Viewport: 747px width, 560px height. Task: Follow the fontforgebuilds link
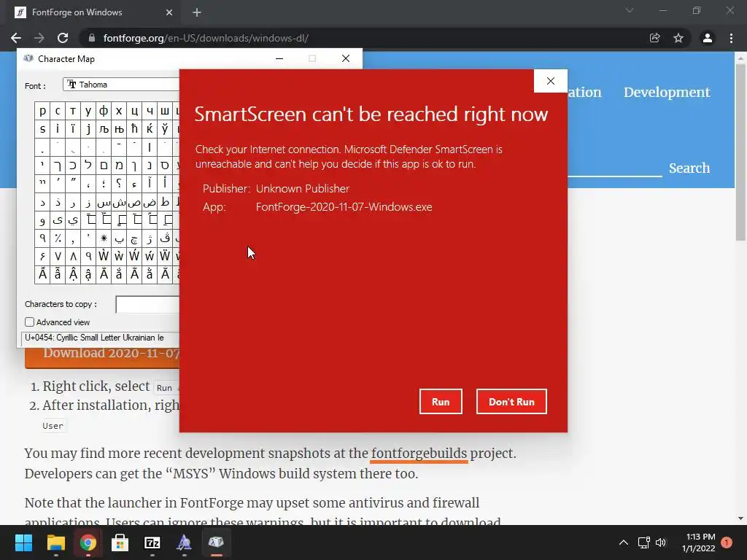point(419,453)
